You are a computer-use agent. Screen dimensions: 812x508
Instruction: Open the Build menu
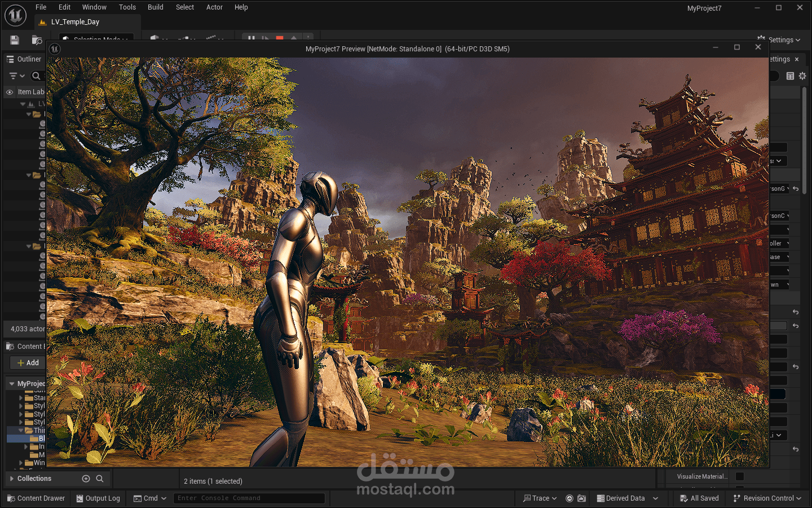coord(156,7)
